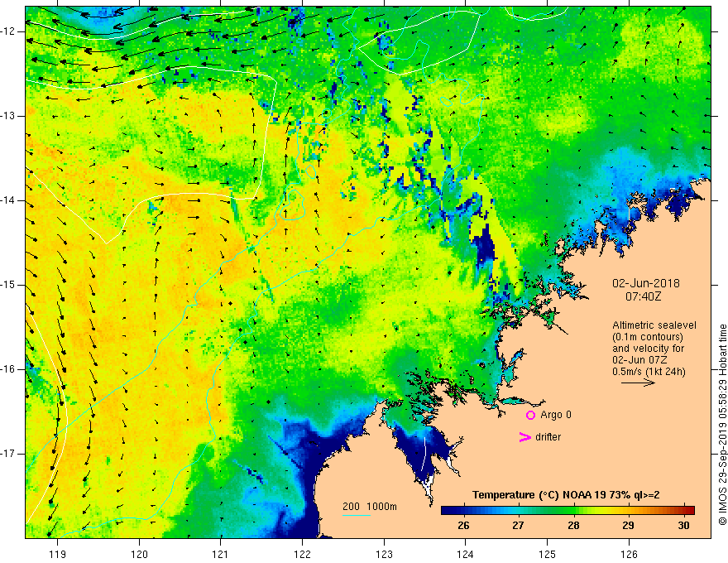Click longitude axis label 125
This screenshot has height=563, width=728.
(x=548, y=554)
